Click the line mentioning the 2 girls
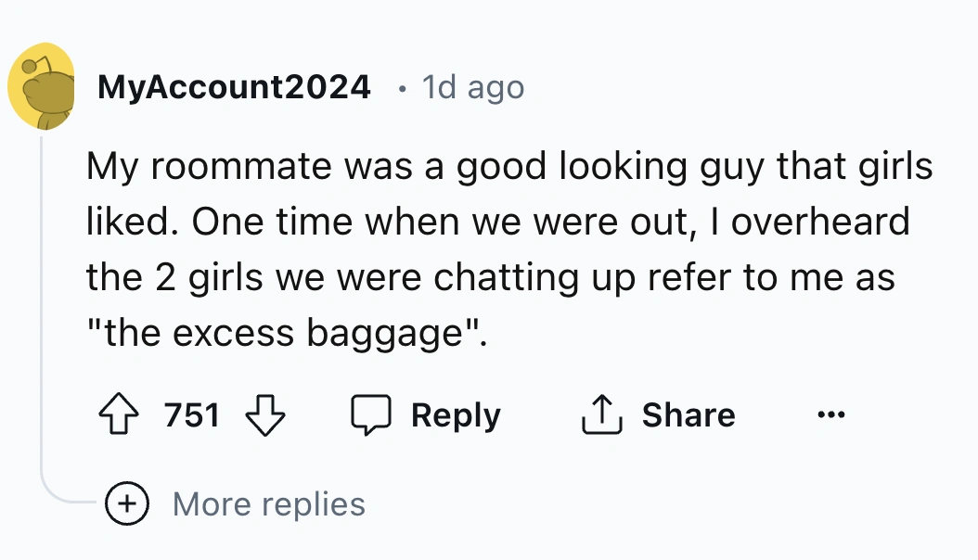The image size is (978, 560). point(490,276)
